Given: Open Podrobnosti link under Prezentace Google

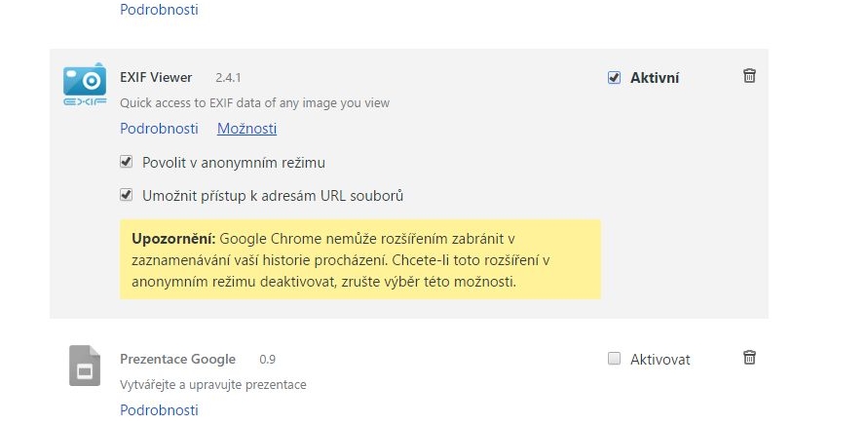Looking at the screenshot, I should 159,410.
